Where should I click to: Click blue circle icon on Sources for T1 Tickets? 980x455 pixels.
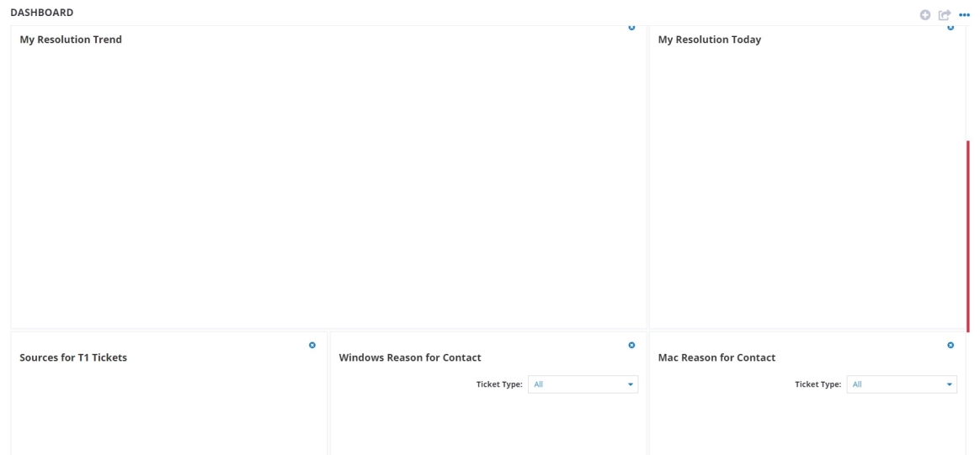[312, 345]
